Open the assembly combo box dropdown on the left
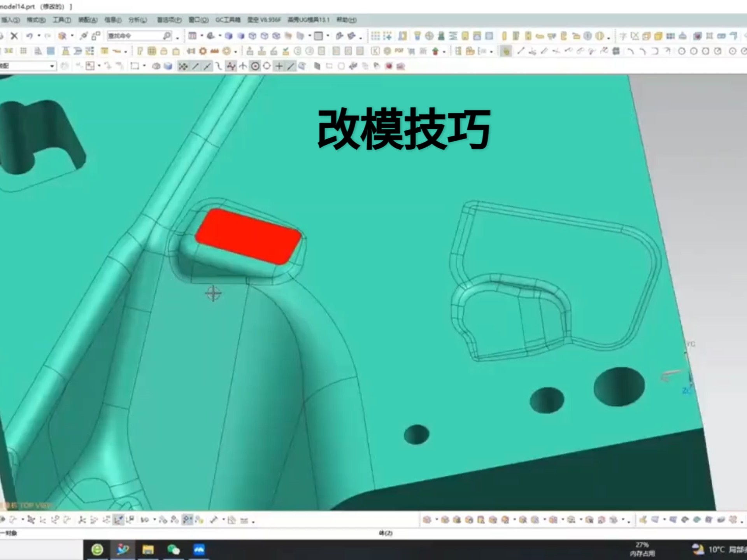Image resolution: width=747 pixels, height=560 pixels. pos(52,66)
